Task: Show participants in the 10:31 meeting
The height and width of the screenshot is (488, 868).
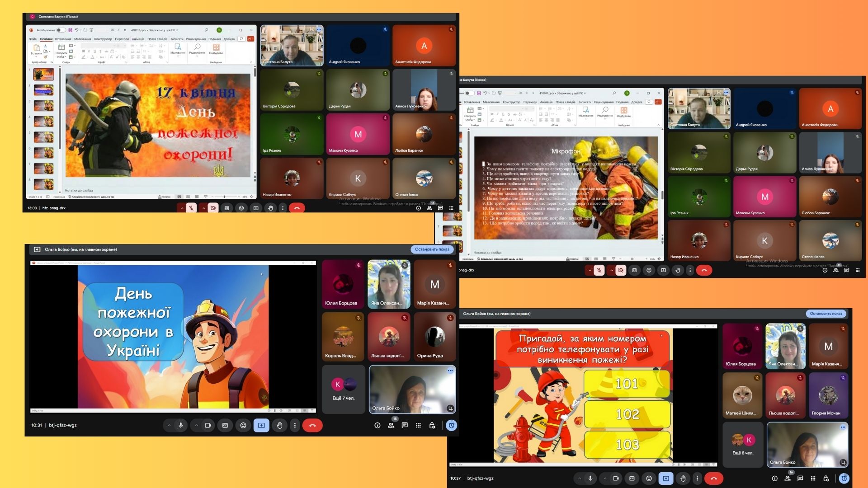Action: point(391,425)
